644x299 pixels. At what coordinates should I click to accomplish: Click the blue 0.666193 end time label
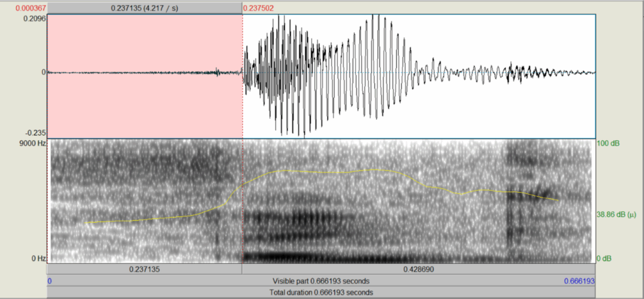coord(579,281)
